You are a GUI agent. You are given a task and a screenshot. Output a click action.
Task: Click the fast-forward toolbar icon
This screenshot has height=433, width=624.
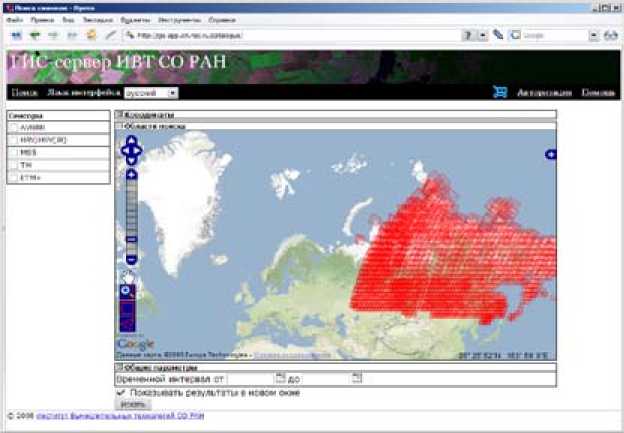72,35
